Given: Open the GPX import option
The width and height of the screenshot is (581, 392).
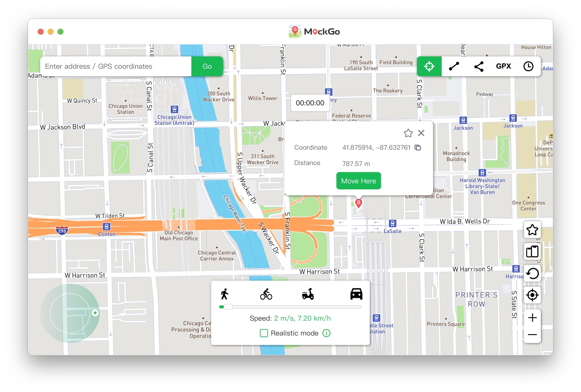Looking at the screenshot, I should tap(503, 66).
